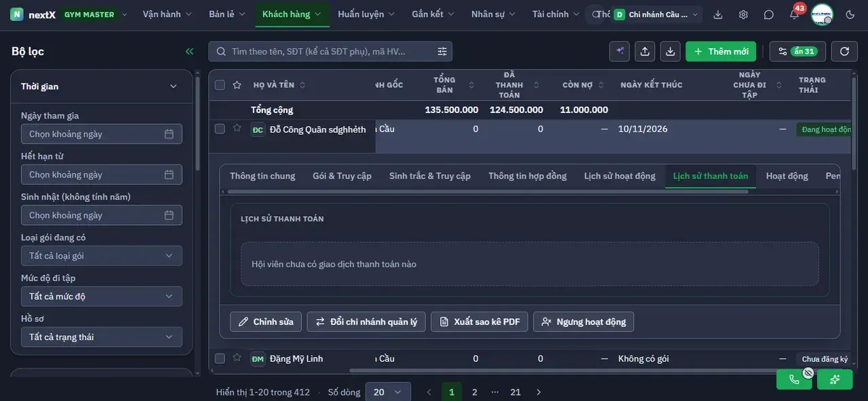Click the Thêm mới button
Screen dimensions: 868x401
click(x=721, y=51)
